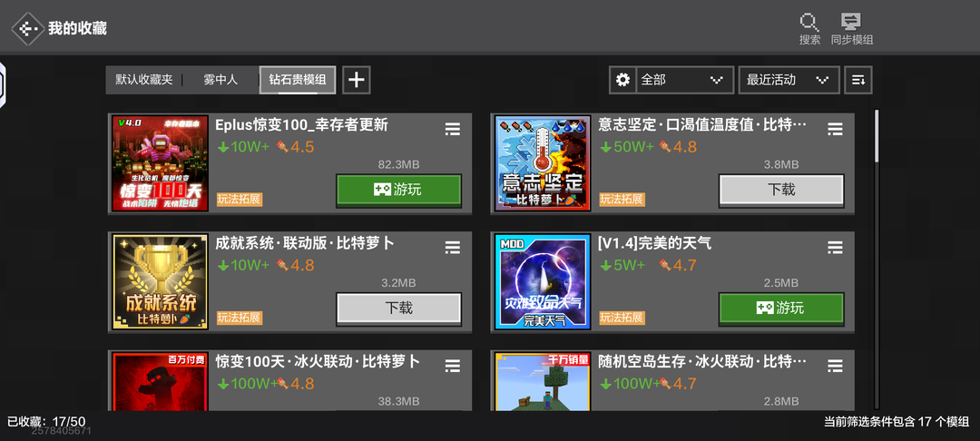
Task: Open the menu icon for 意志坚定 mod
Action: coord(835,129)
